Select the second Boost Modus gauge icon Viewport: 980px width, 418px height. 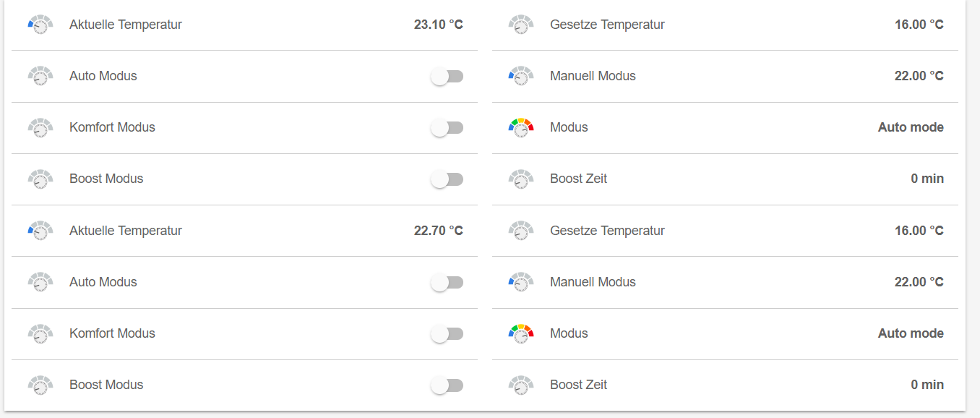pyautogui.click(x=40, y=385)
